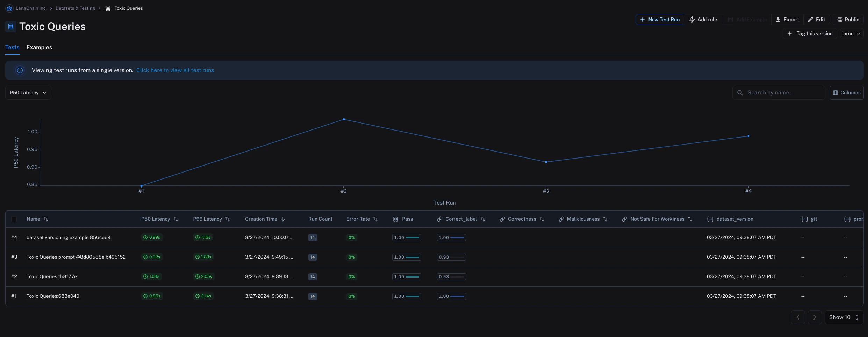
Task: Select the Edit pencil icon
Action: click(x=810, y=20)
